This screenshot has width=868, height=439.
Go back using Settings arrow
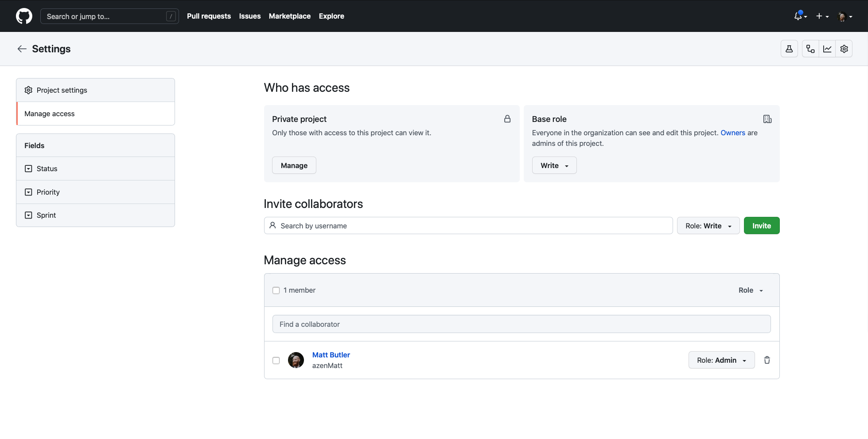pyautogui.click(x=22, y=49)
